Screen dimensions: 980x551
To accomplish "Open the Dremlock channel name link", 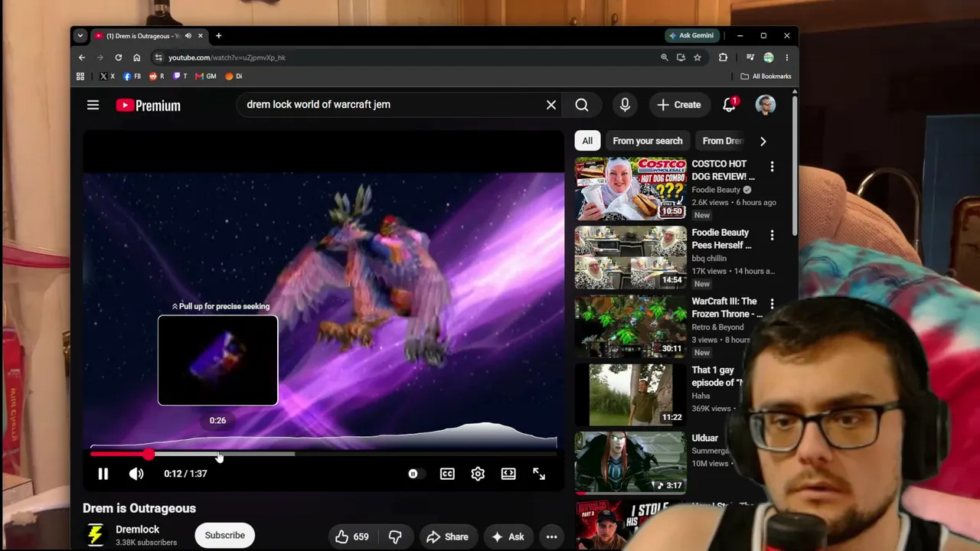I will click(x=138, y=529).
